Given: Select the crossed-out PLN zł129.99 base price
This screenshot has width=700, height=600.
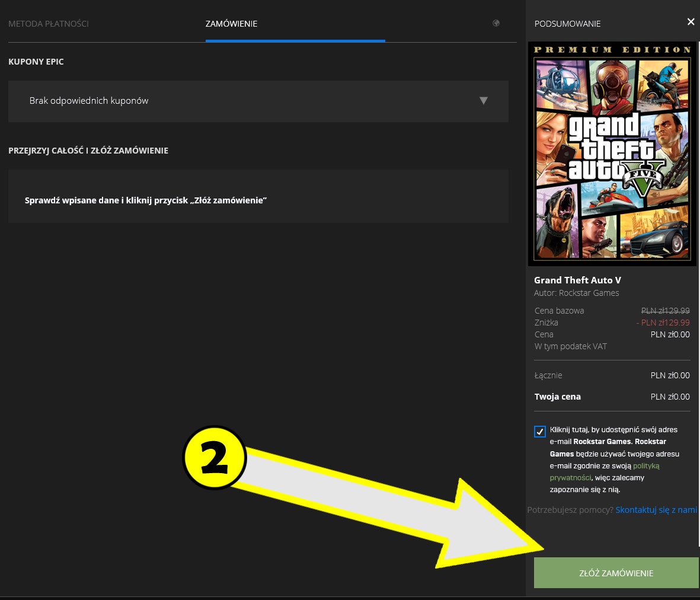Looking at the screenshot, I should pos(664,311).
